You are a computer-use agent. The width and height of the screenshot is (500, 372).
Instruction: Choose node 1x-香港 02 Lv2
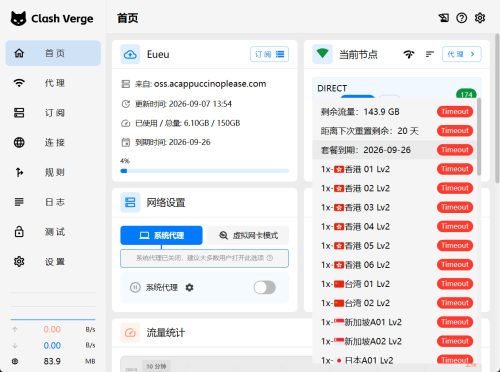[395, 188]
